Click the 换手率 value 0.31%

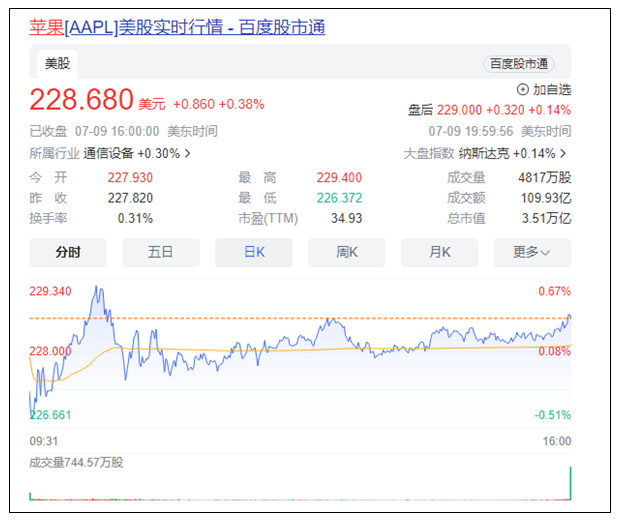click(x=135, y=218)
